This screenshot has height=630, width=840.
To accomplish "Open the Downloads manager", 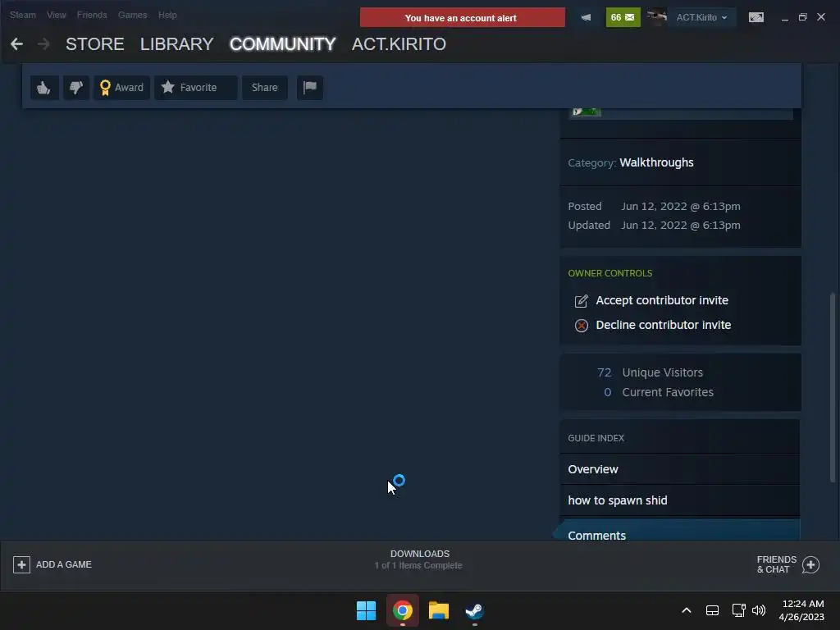I will 419,559.
